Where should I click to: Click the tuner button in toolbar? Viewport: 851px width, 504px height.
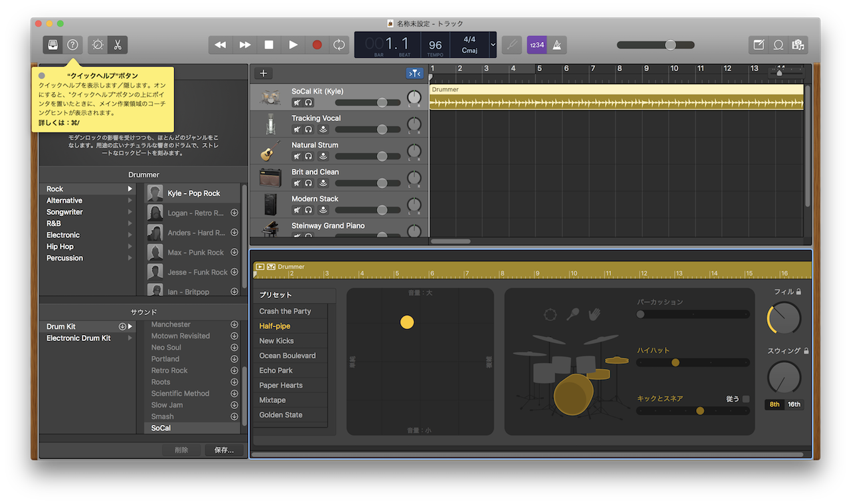tap(511, 45)
